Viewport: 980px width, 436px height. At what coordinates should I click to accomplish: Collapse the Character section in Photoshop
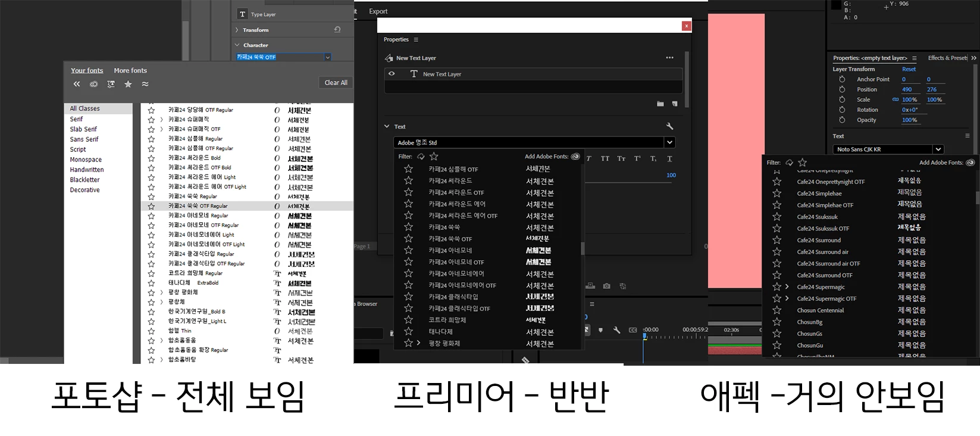(x=237, y=45)
